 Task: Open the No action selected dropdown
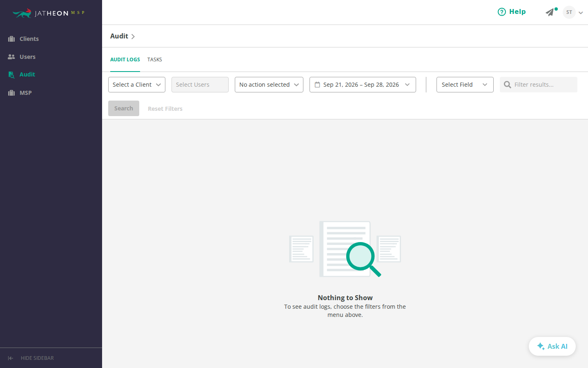pos(269,85)
